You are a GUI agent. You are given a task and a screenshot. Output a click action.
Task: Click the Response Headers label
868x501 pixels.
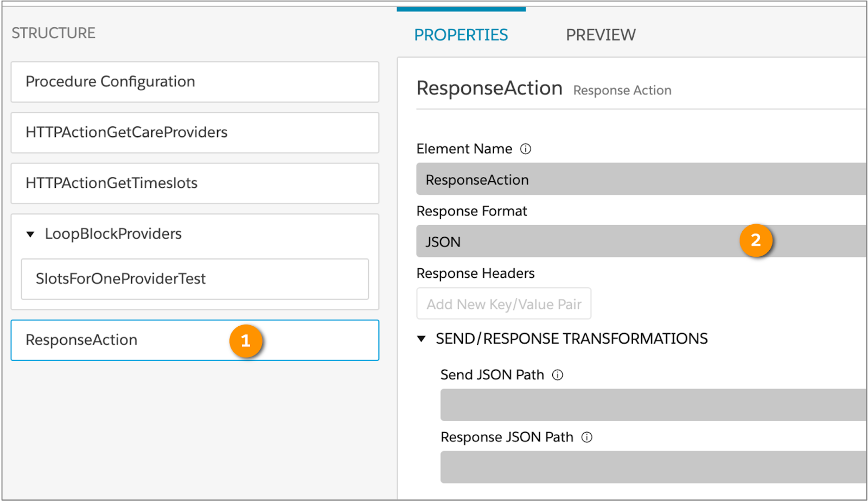[475, 274]
